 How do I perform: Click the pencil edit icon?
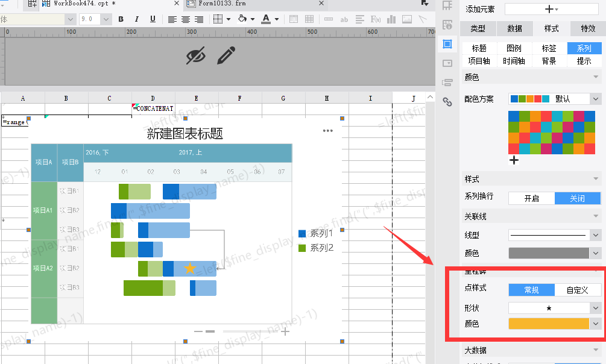point(226,55)
